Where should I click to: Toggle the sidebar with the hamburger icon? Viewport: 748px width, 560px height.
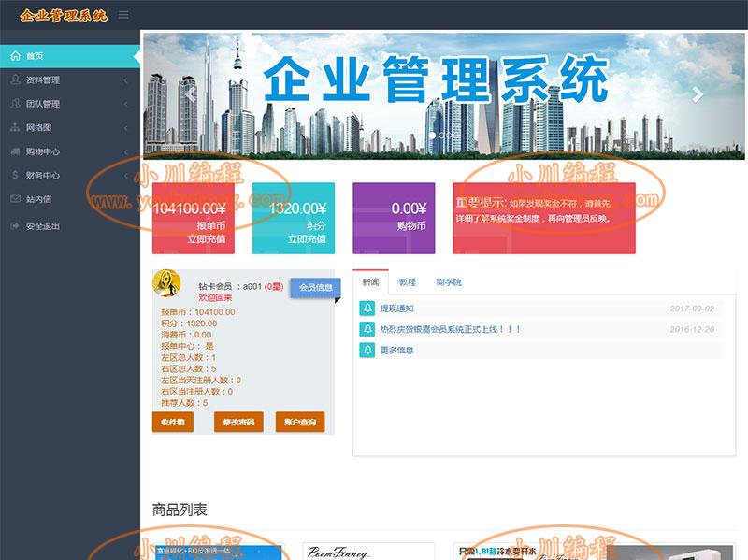[123, 15]
